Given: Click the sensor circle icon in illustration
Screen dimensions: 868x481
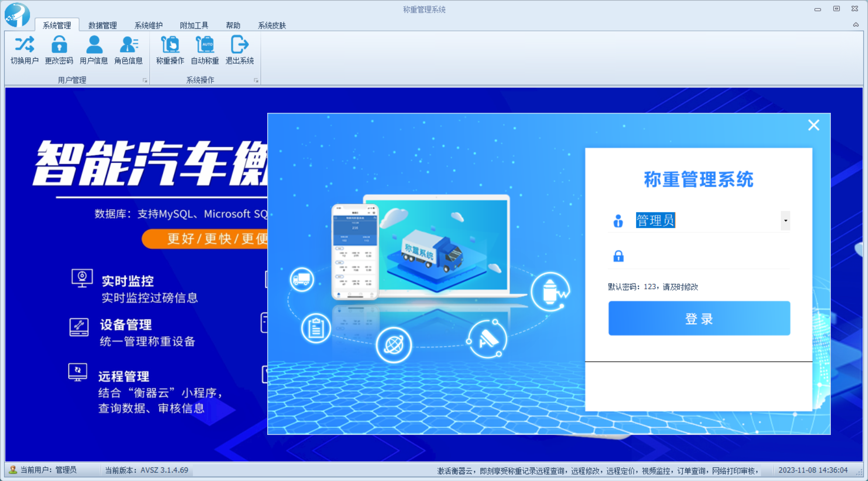Looking at the screenshot, I should [x=550, y=292].
